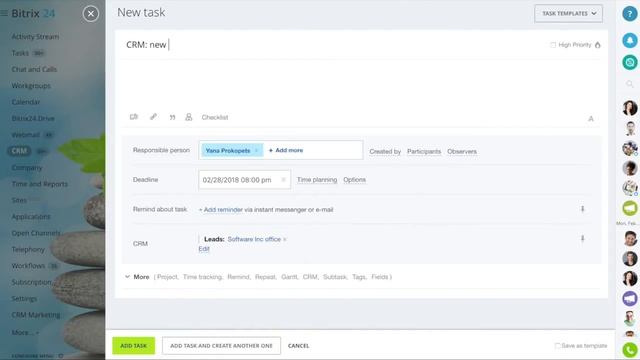Edit the CRM linked items
Image resolution: width=640 pixels, height=360 pixels.
point(204,249)
